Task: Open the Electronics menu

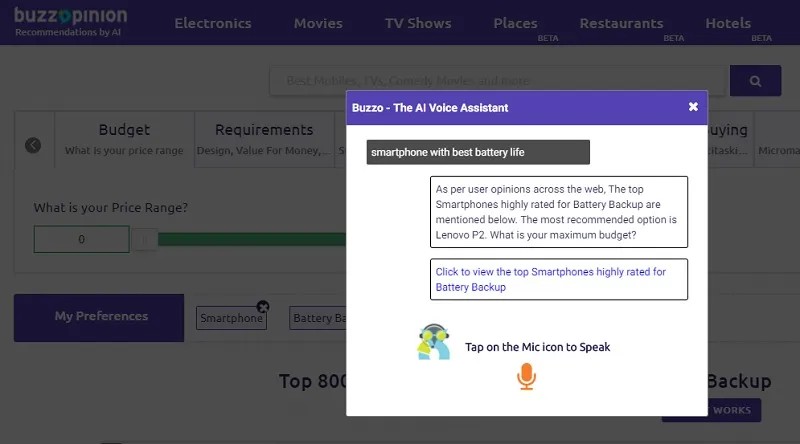Action: (x=213, y=23)
